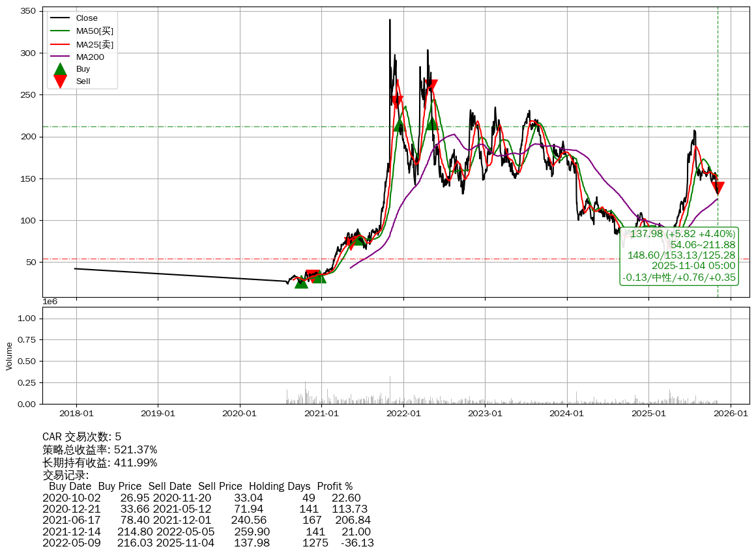This screenshot has height=555, width=756.
Task: Click the highest red sell marker near 260
Action: pyautogui.click(x=430, y=85)
